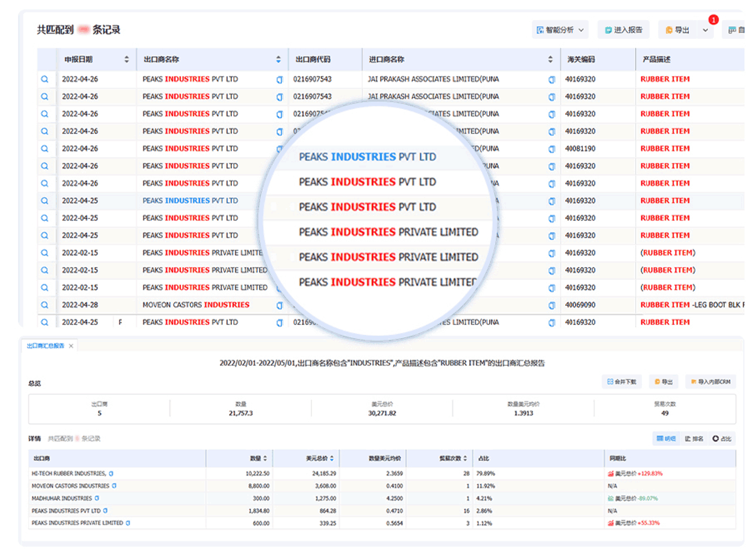Image resolution: width=756 pixels, height=552 pixels.
Task: Click the 合并下载 merge download button
Action: tap(622, 382)
